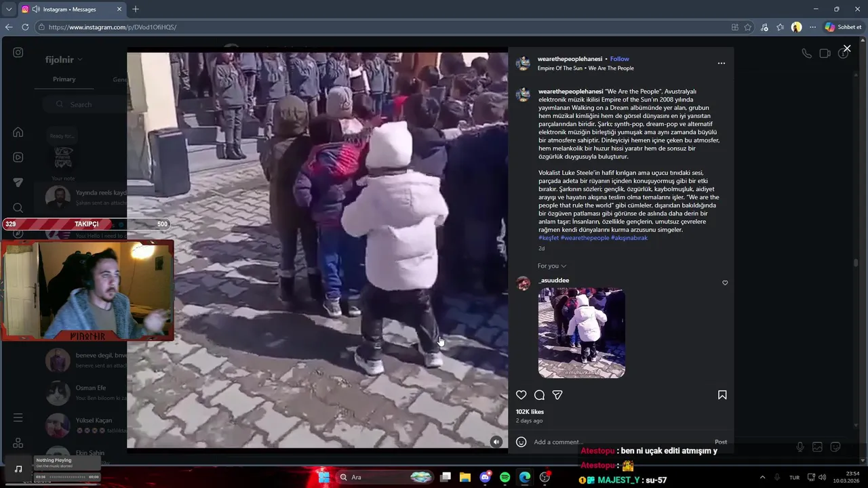Show hidden tray icons with the chevron
868x488 pixels.
(x=762, y=477)
